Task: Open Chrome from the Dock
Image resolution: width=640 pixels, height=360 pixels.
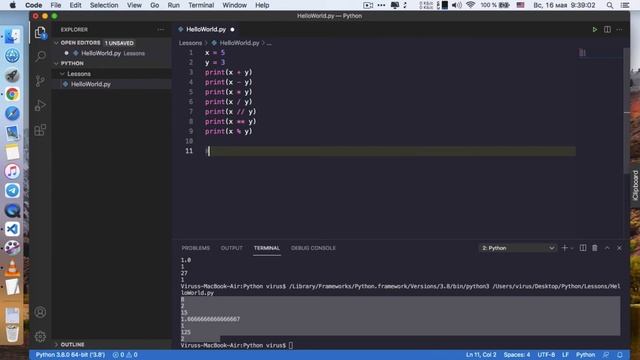Action: (x=12, y=94)
